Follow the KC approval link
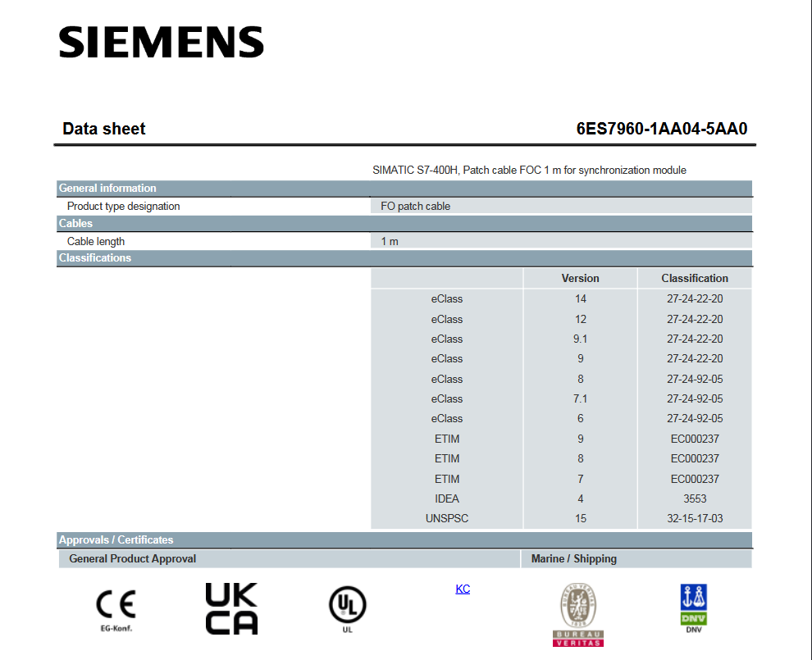 463,589
